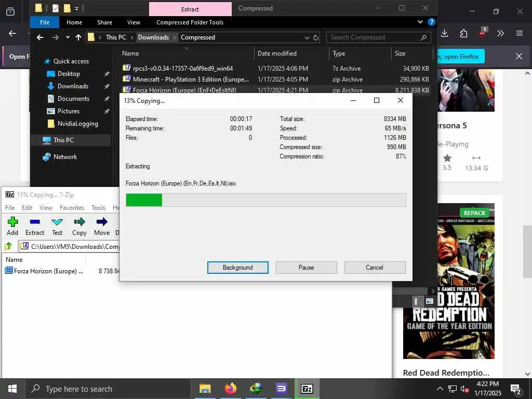This screenshot has width=532, height=399.
Task: Open Firefox extensions icon
Action: [463, 33]
